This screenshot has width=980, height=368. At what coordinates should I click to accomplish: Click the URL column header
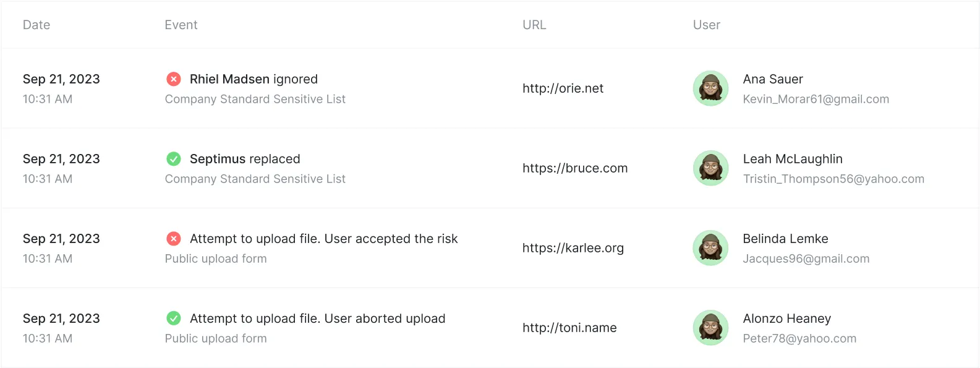534,25
